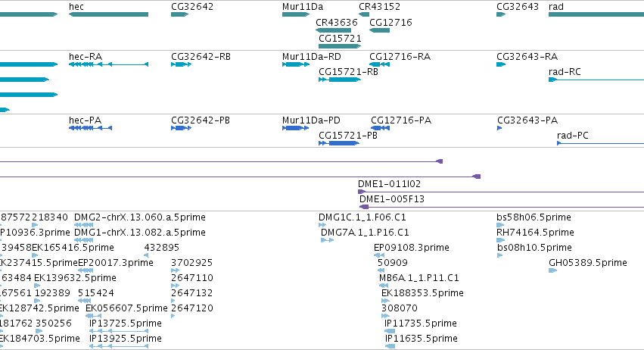Click the IP13725.5prime label
This screenshot has height=350, width=644.
pyautogui.click(x=126, y=323)
